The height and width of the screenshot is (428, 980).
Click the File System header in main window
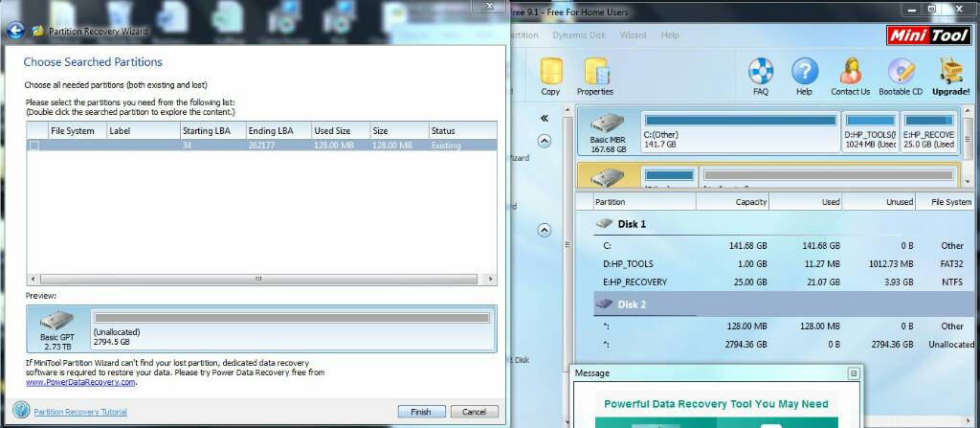pos(947,202)
